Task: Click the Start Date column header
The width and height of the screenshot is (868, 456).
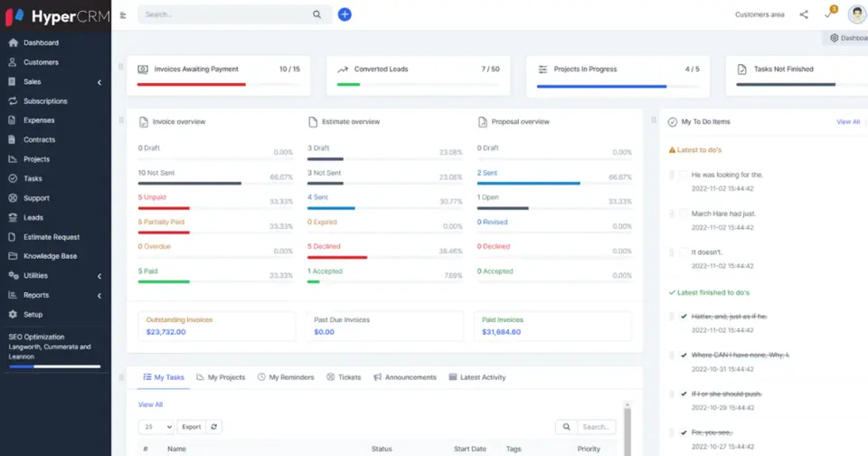Action: click(470, 449)
